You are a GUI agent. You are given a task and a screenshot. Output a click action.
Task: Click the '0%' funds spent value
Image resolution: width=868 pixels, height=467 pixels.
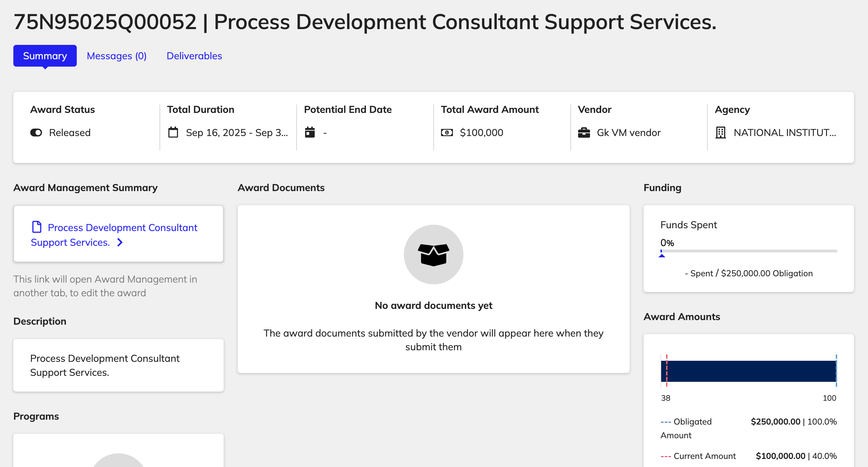[x=667, y=243]
